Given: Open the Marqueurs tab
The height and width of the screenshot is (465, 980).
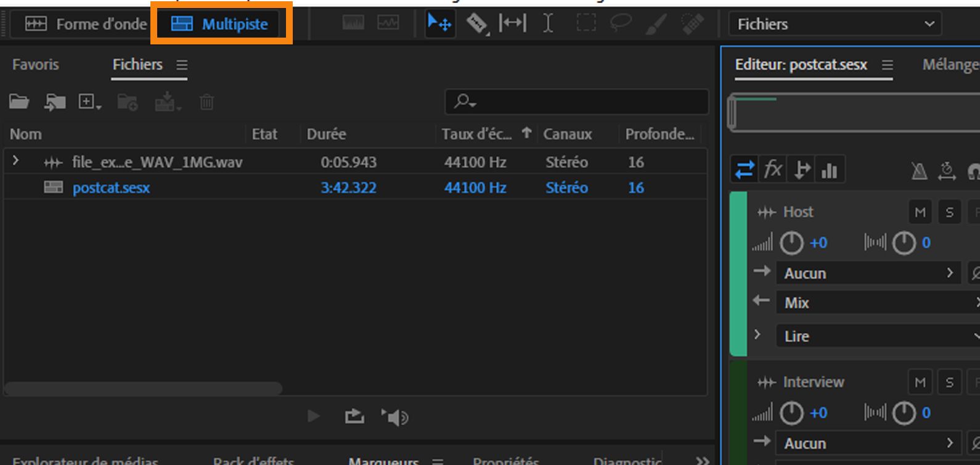Looking at the screenshot, I should [x=383, y=460].
